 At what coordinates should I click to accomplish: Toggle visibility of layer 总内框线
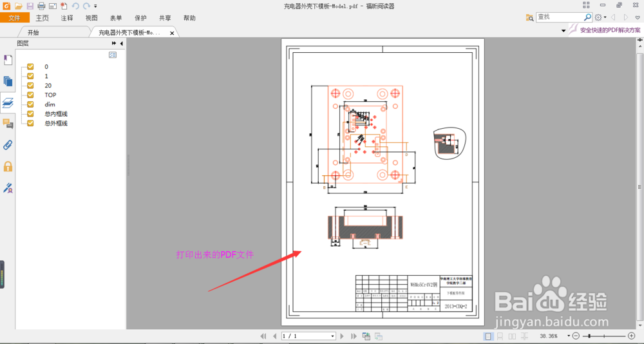pyautogui.click(x=30, y=113)
